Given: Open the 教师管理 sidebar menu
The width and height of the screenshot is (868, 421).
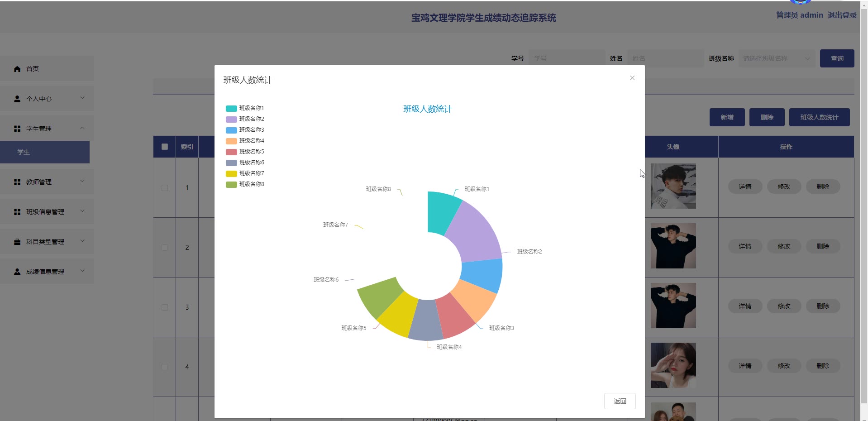Looking at the screenshot, I should click(x=47, y=182).
